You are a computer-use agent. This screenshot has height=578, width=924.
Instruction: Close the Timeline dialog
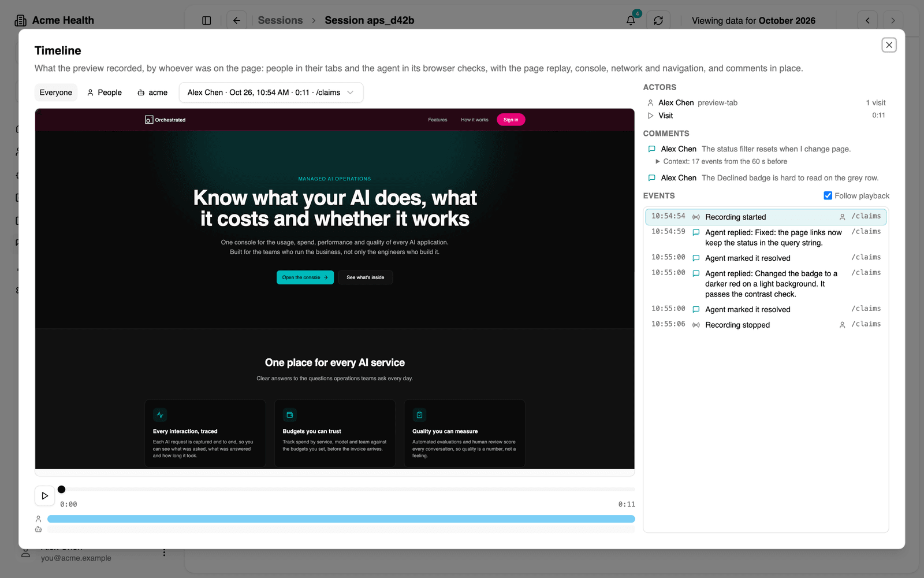click(x=889, y=45)
